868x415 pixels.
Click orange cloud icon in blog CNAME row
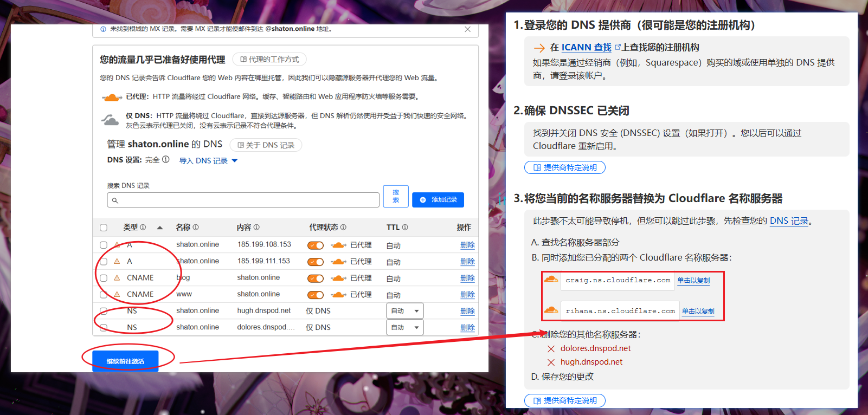click(x=338, y=278)
